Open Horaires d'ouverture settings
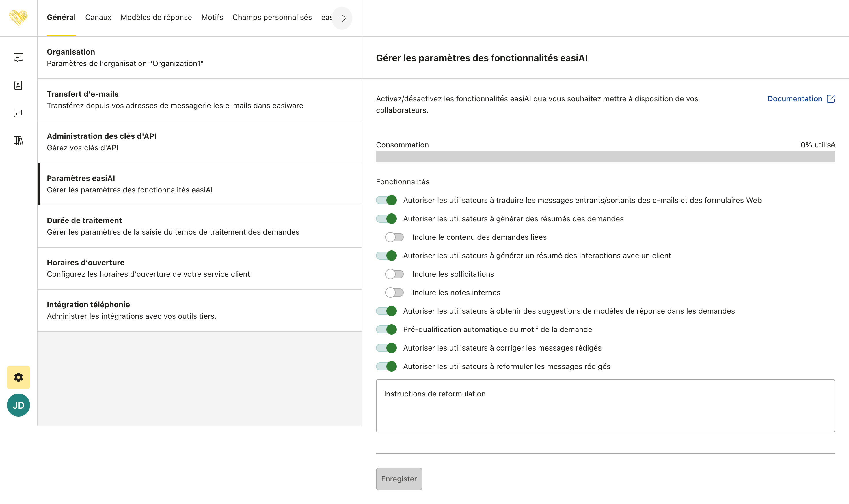849x504 pixels. tap(200, 268)
